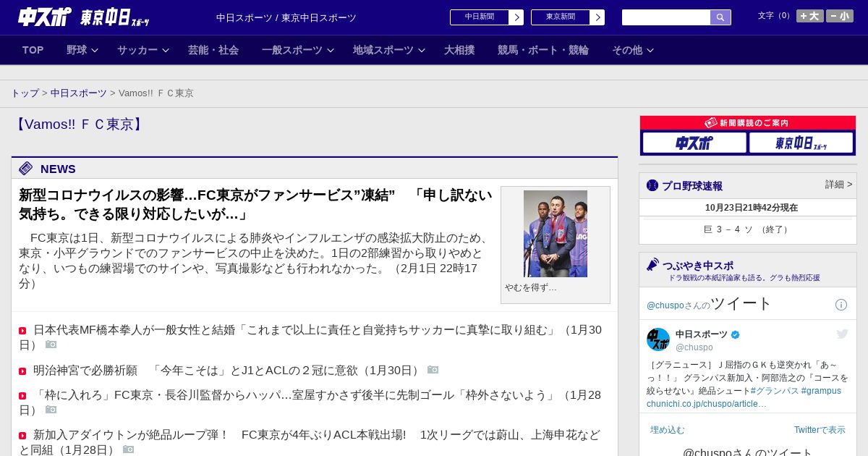
Task: Open 中日新聞 link button
Action: [x=480, y=17]
